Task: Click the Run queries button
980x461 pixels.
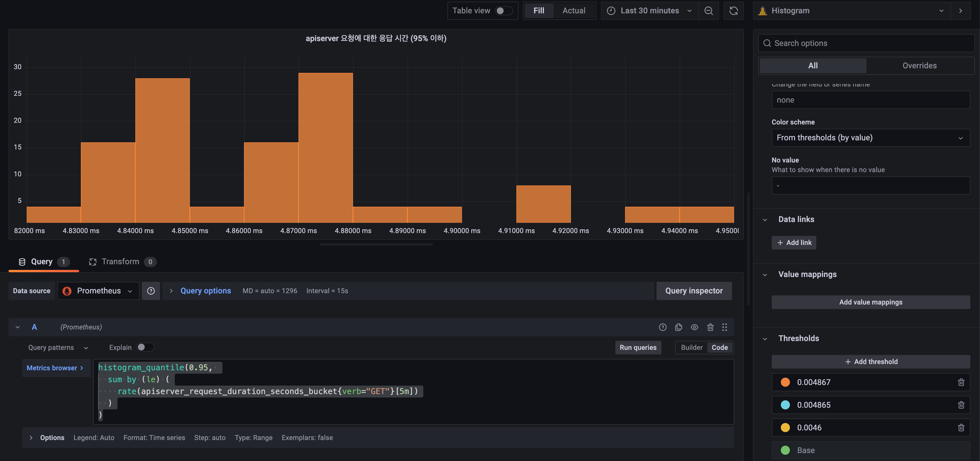Action: tap(638, 347)
